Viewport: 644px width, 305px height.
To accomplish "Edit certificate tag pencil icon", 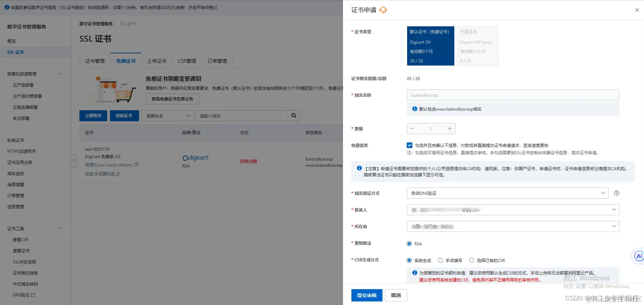I will point(118,174).
